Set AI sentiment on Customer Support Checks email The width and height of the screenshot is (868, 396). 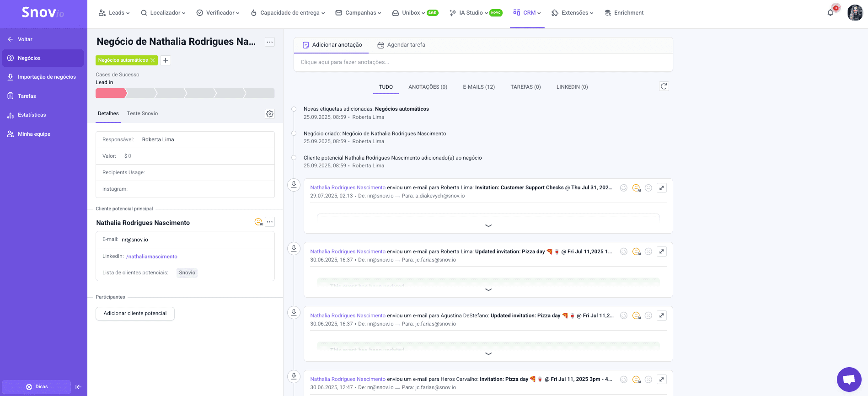click(x=636, y=188)
